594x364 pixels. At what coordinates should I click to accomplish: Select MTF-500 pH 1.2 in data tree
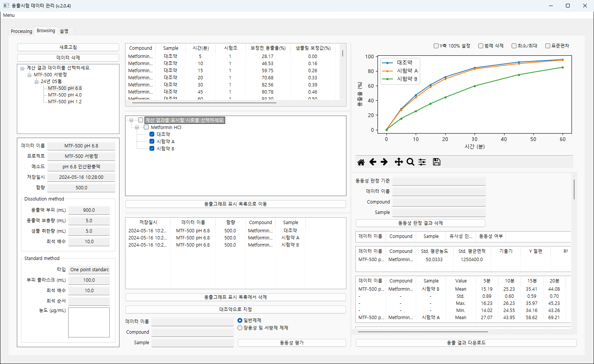pos(65,102)
